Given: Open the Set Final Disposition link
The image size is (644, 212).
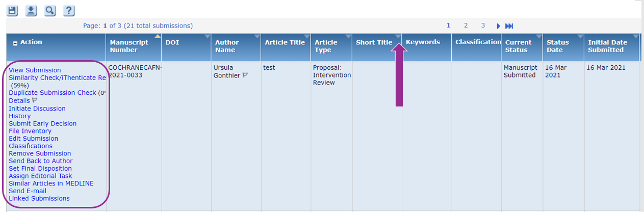Looking at the screenshot, I should tap(40, 169).
